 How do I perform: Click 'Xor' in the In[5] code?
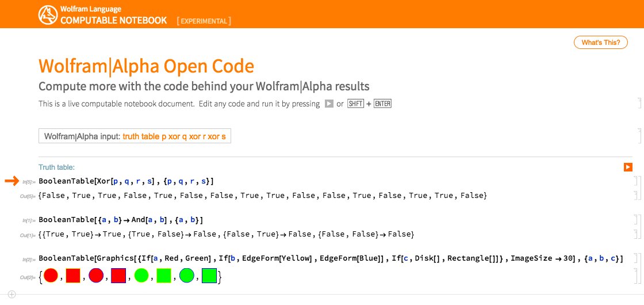(x=103, y=181)
